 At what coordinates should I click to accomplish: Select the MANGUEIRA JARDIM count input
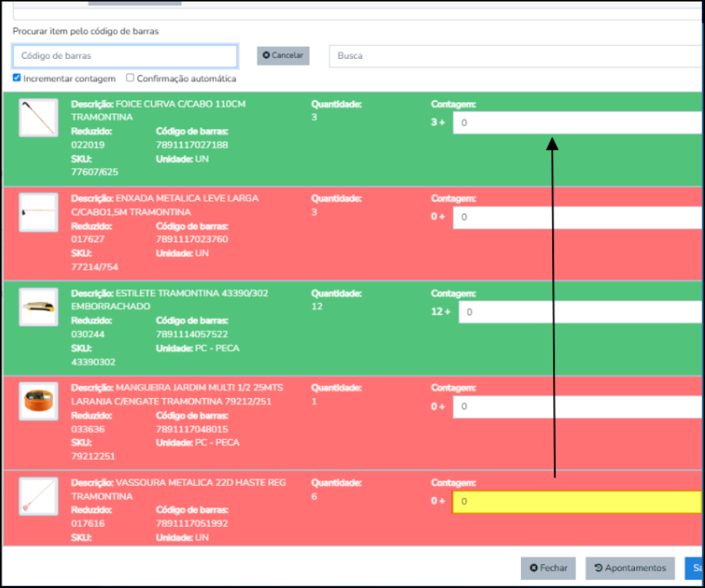tap(578, 406)
